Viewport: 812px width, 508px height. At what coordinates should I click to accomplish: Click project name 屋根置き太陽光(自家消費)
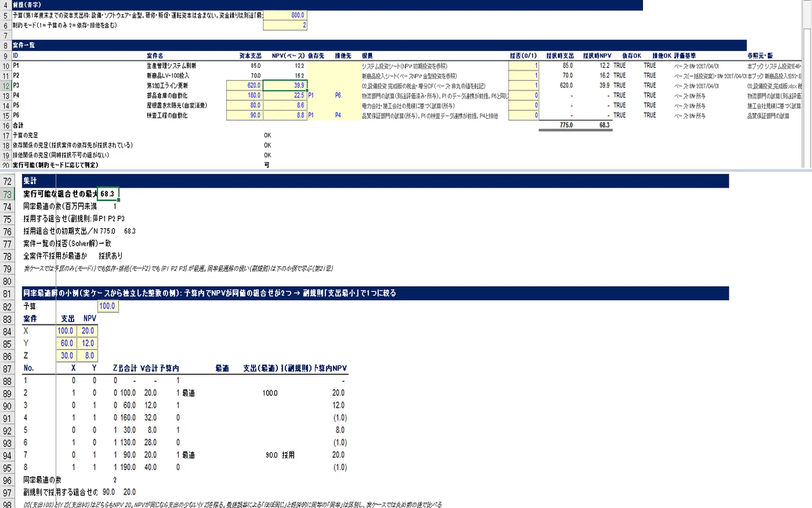177,106
